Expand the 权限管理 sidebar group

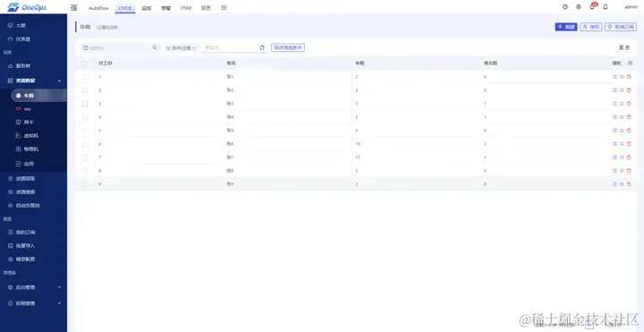coord(33,303)
